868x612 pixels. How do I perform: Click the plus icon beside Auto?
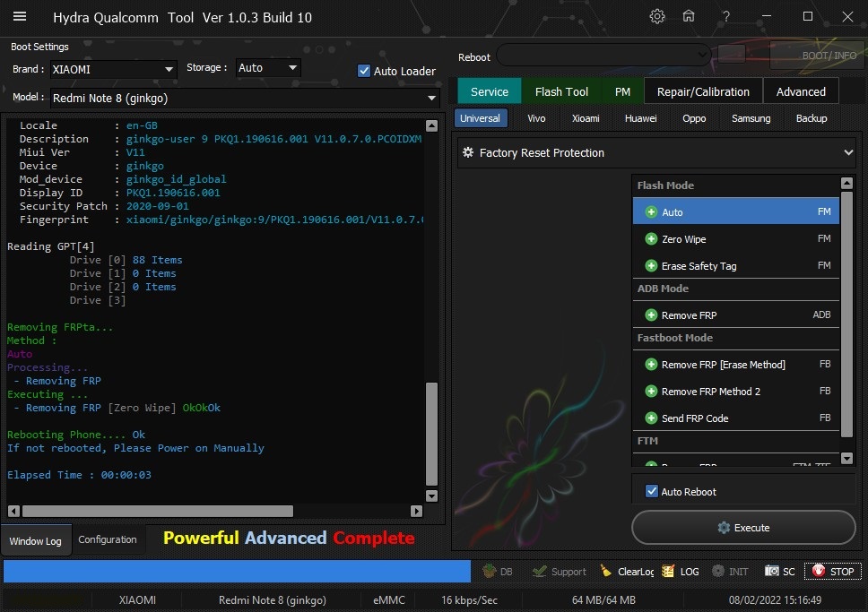click(x=651, y=212)
